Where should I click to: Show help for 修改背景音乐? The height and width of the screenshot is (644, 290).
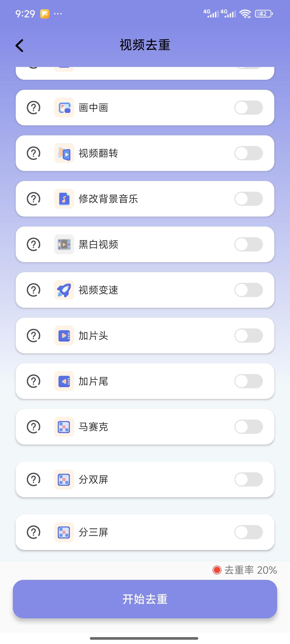point(34,199)
